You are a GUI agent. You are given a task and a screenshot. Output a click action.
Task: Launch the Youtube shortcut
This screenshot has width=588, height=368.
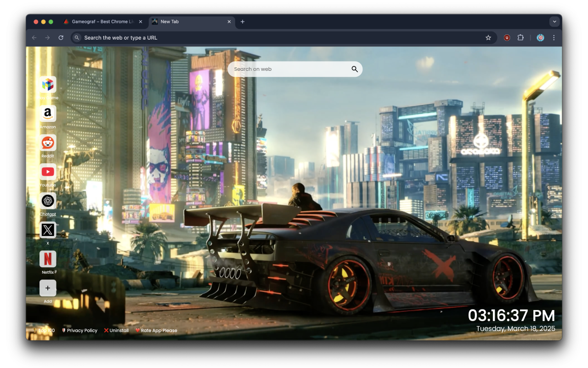click(x=48, y=172)
